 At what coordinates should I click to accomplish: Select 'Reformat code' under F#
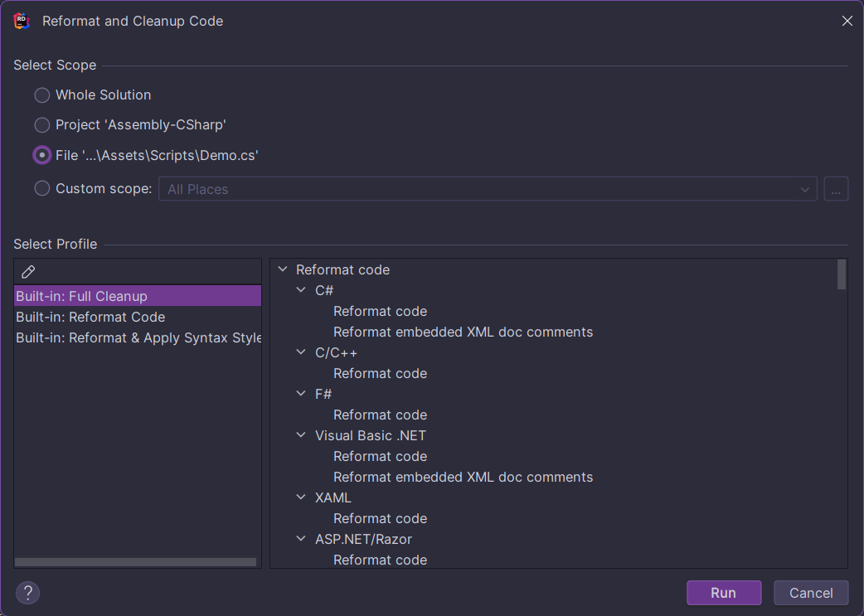381,415
